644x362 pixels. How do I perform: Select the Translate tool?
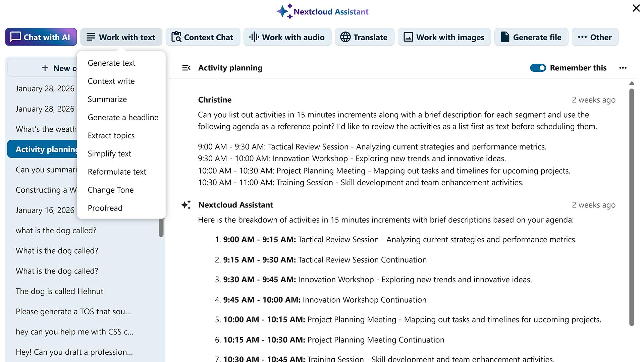pos(364,37)
